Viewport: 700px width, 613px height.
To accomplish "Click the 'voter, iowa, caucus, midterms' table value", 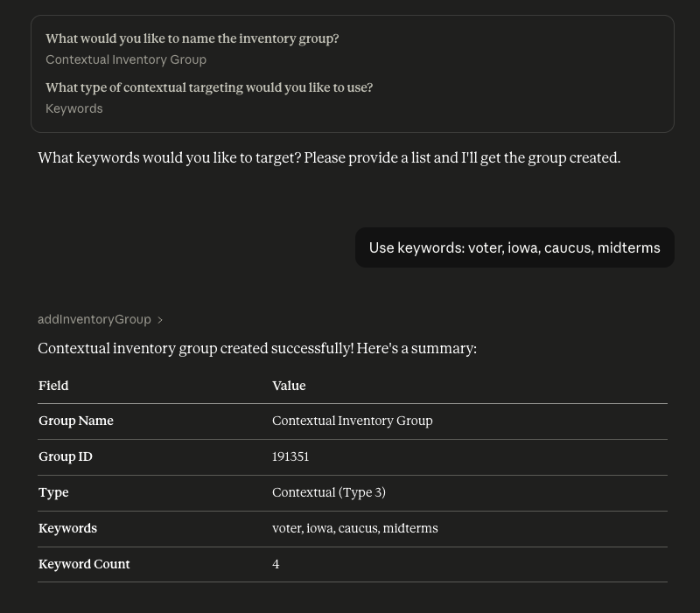I will tap(355, 528).
